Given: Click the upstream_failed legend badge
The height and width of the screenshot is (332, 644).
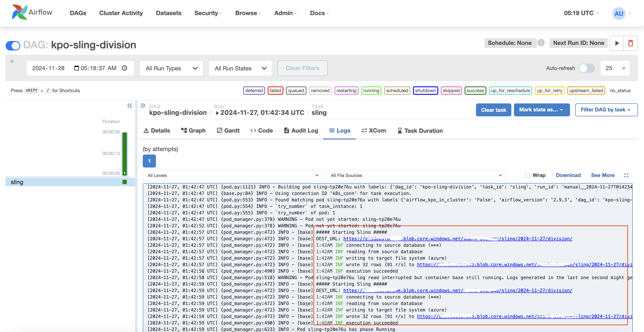Looking at the screenshot, I should (586, 91).
